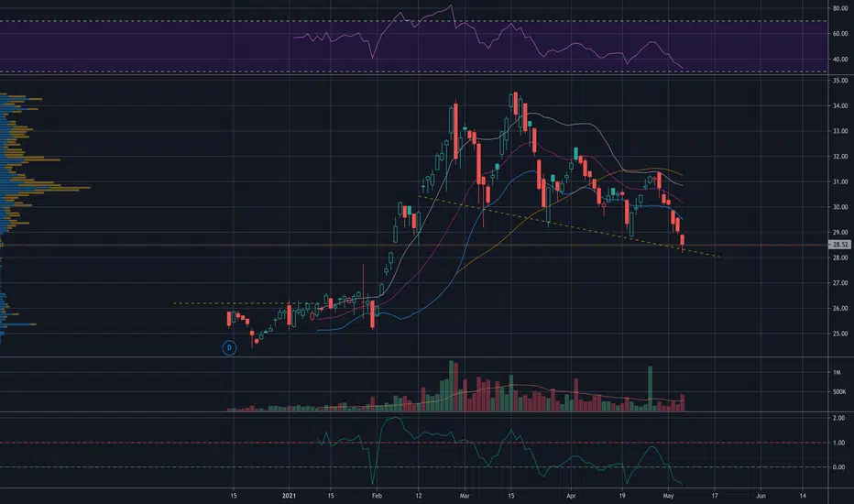
Task: Select the descending yellow dashed trendline
Action: pos(569,226)
